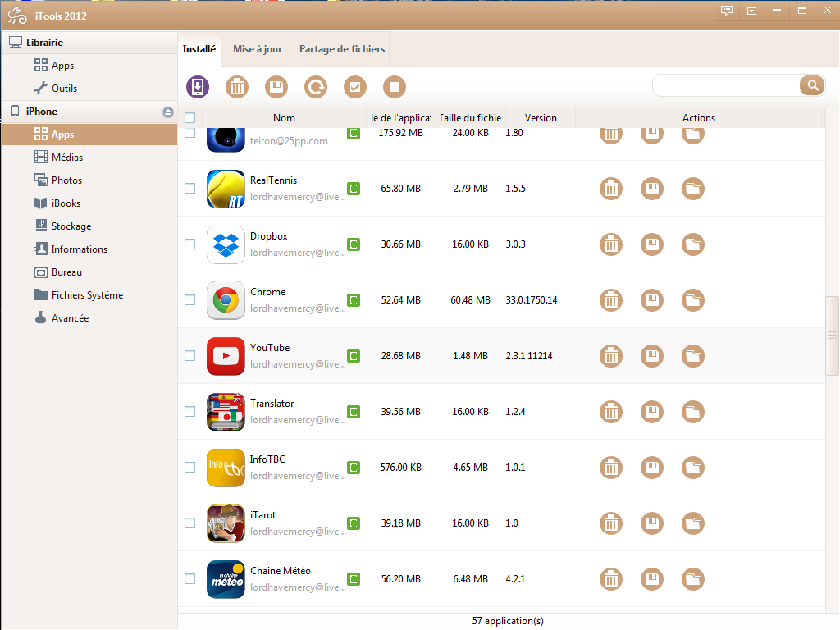Back up Chrome with its save icon
The height and width of the screenshot is (630, 840).
pos(652,300)
